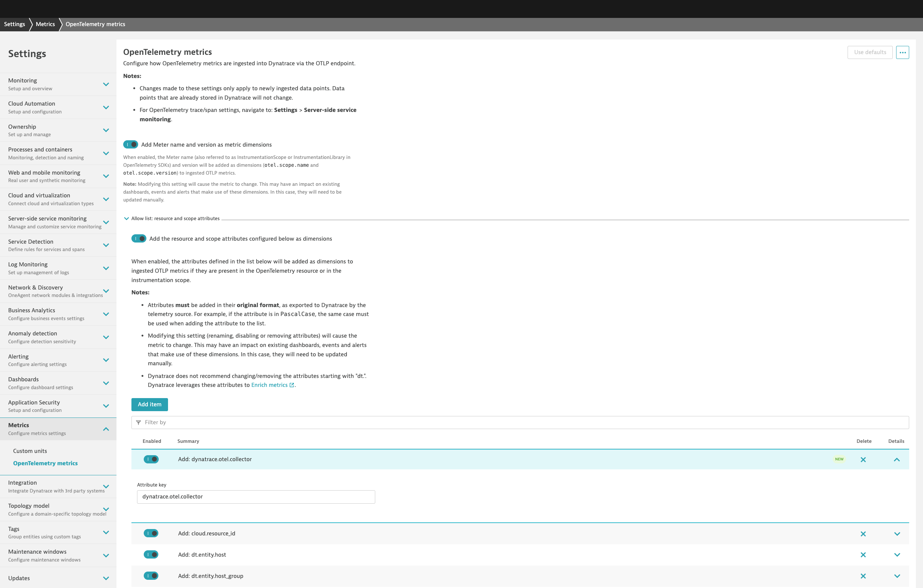Viewport: 923px width, 588px height.
Task: Delete the dt.entity.host_group item
Action: [x=863, y=576]
